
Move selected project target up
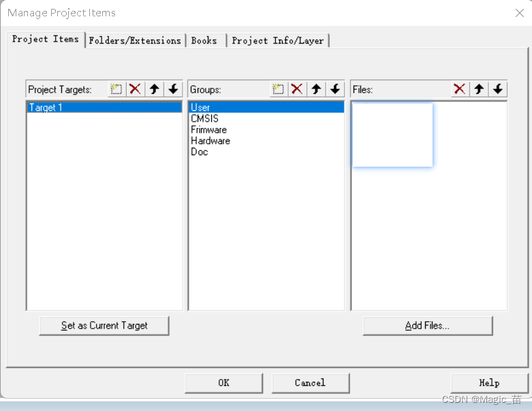[155, 89]
